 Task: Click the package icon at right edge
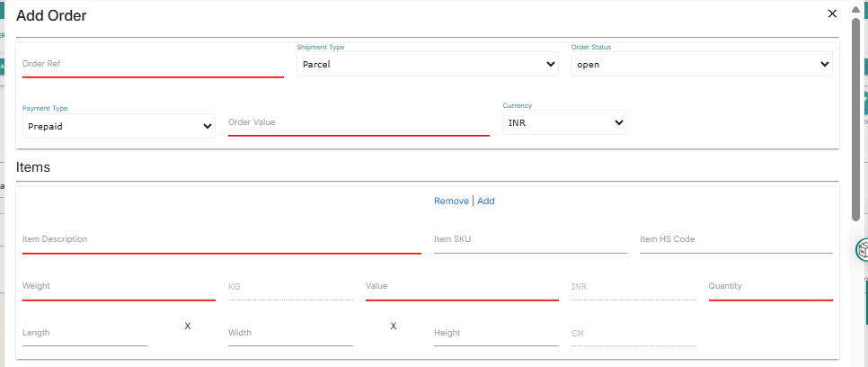[863, 249]
